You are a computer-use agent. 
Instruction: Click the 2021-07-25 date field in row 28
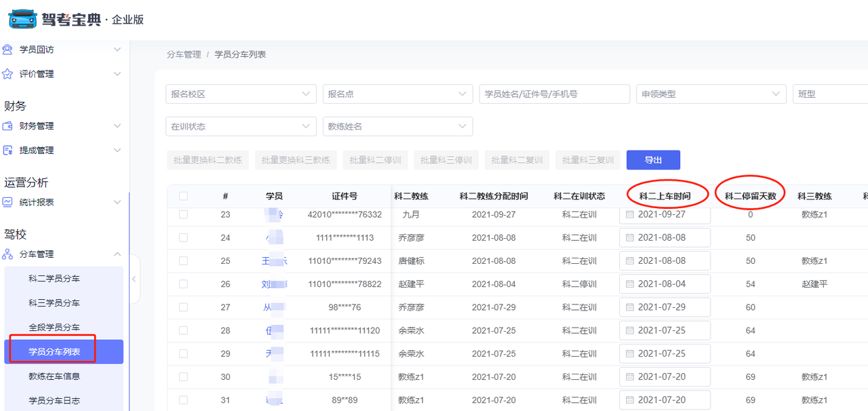tap(665, 331)
